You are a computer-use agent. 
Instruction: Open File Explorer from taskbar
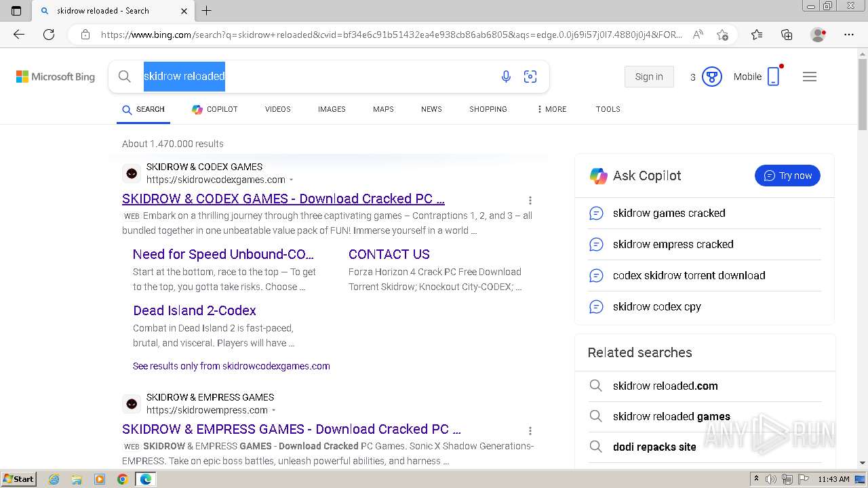tap(77, 479)
